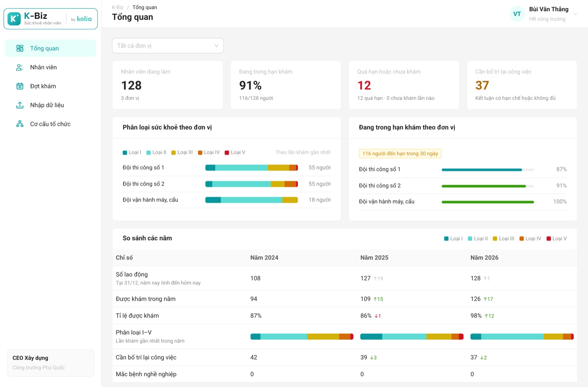This screenshot has width=588, height=387.
Task: Click the Chỉ số column header
Action: [124, 258]
